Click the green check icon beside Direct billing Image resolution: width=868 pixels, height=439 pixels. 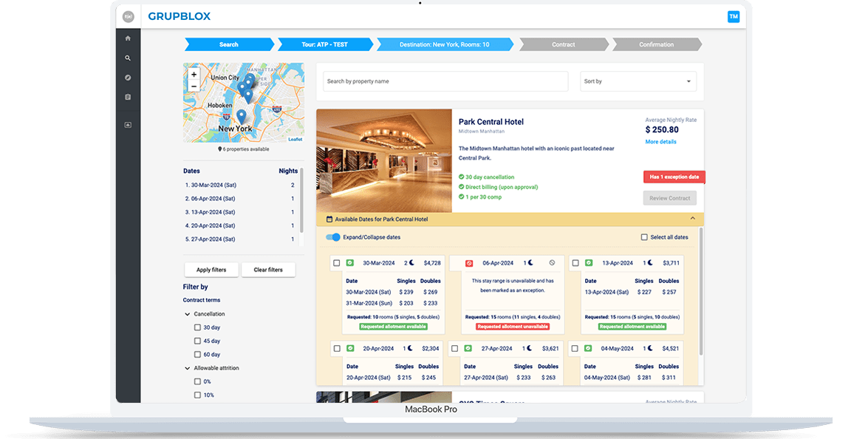click(461, 187)
